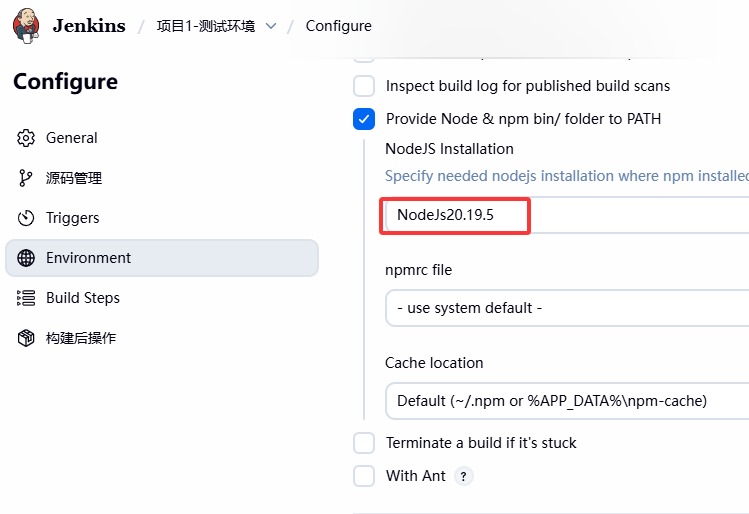Open help for With Ant option
The image size is (749, 514).
[463, 476]
